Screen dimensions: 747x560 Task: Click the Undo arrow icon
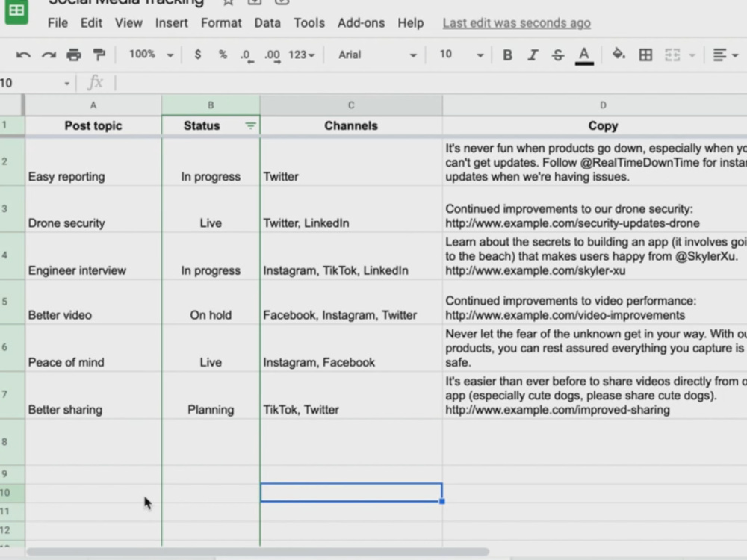pos(23,55)
